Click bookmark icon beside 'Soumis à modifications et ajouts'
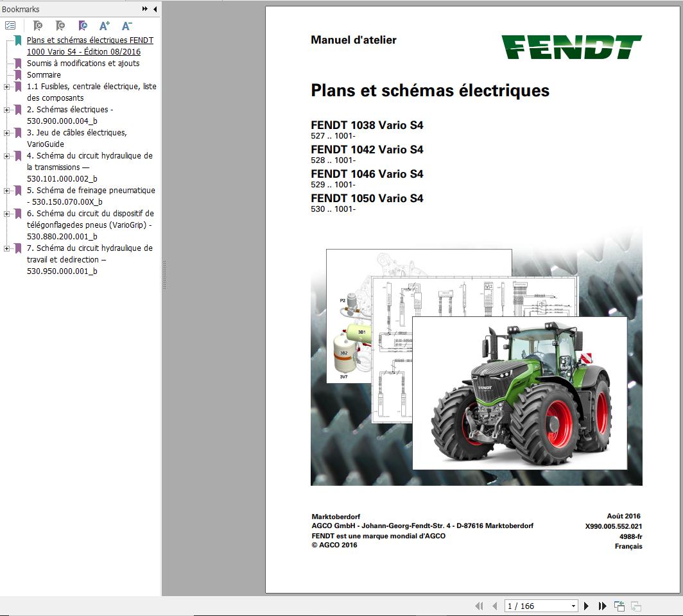This screenshot has width=683, height=616. pos(18,64)
